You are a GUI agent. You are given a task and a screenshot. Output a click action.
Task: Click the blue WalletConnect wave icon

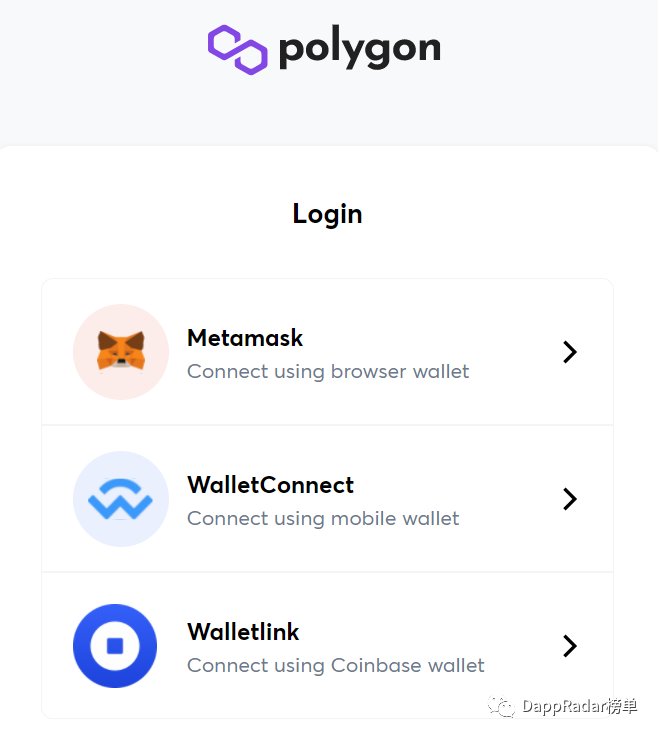[x=121, y=499]
